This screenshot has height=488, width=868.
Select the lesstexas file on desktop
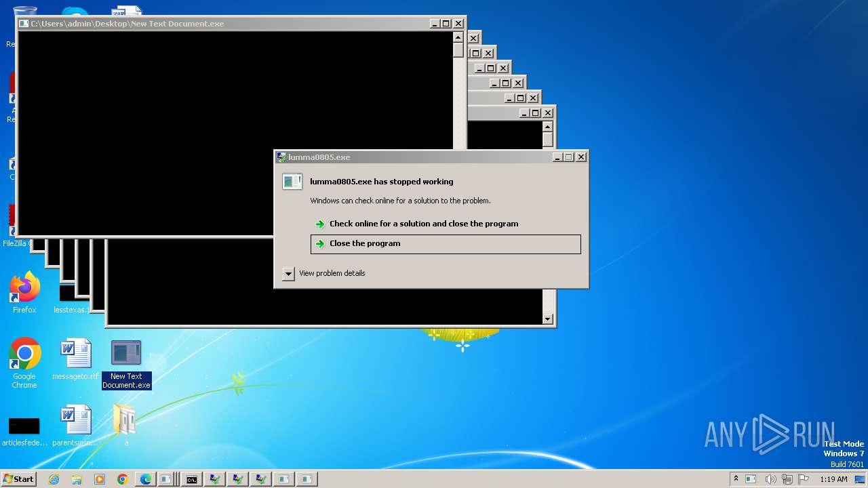pos(71,299)
